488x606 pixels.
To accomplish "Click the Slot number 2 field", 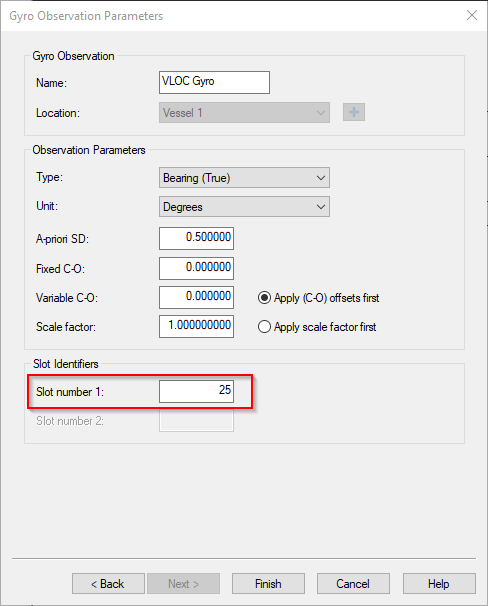I will pos(196,420).
